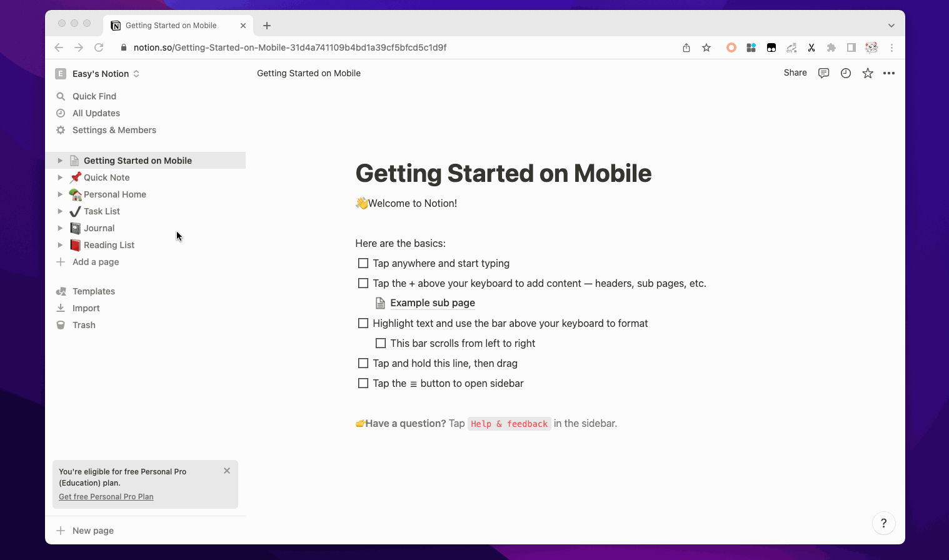
Task: Check 'Highlight text and use the bar' box
Action: coord(363,323)
